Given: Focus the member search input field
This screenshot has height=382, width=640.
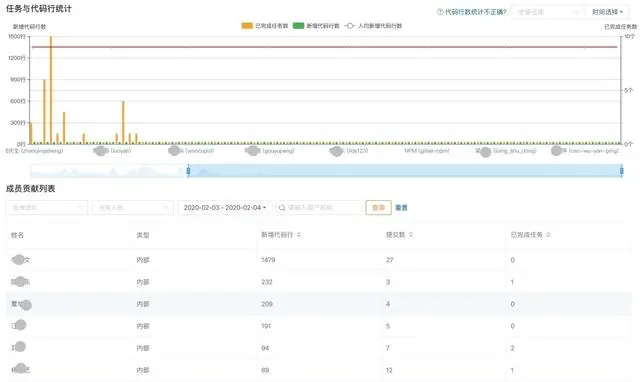Looking at the screenshot, I should click(x=319, y=207).
